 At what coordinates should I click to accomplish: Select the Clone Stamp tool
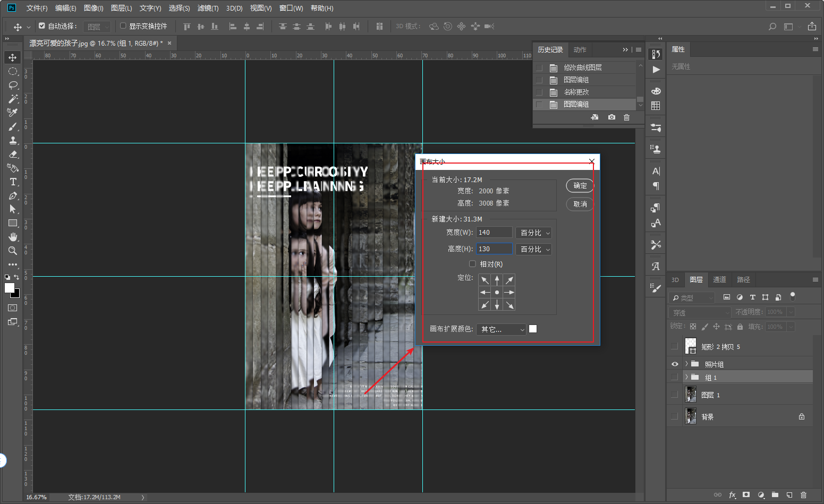pyautogui.click(x=13, y=140)
